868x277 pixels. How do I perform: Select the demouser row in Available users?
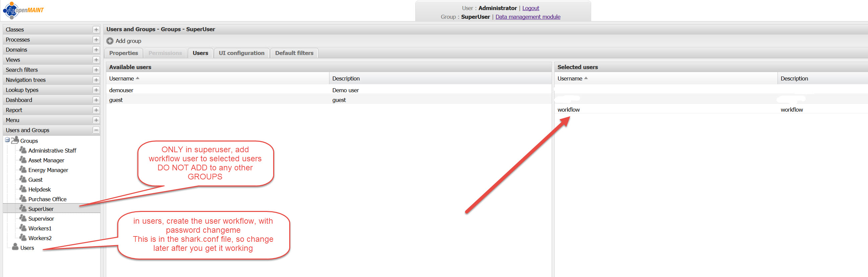121,90
